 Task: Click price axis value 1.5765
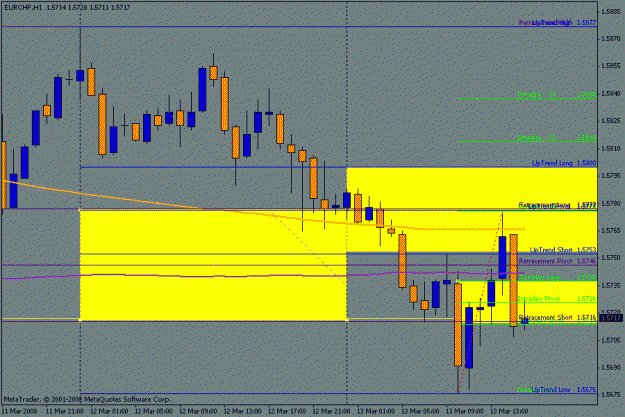611,230
